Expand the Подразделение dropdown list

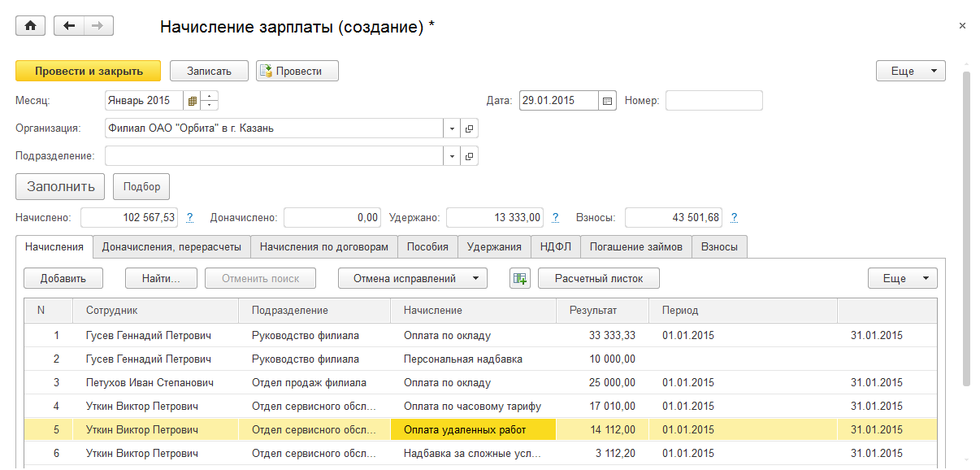point(452,156)
